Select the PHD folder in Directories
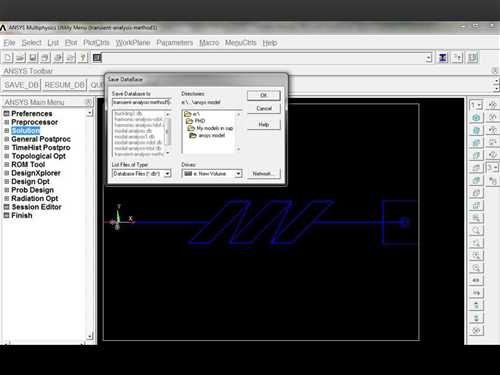The image size is (500, 375). pyautogui.click(x=196, y=121)
